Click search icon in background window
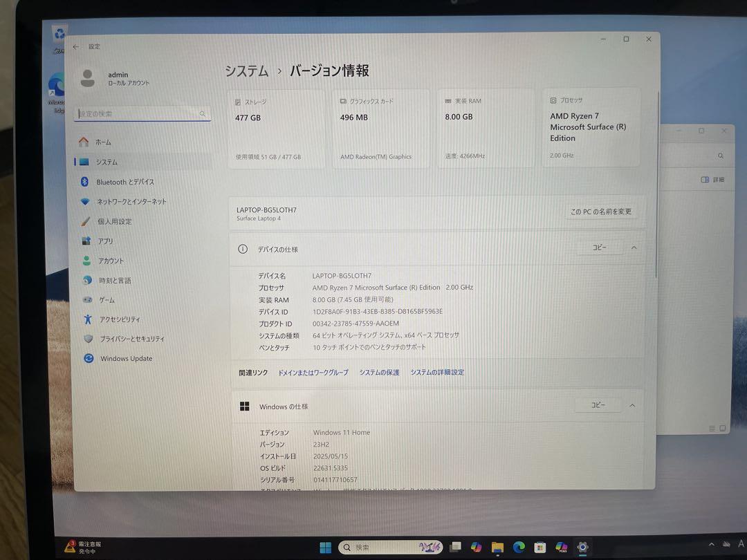The height and width of the screenshot is (560, 747). 721,156
